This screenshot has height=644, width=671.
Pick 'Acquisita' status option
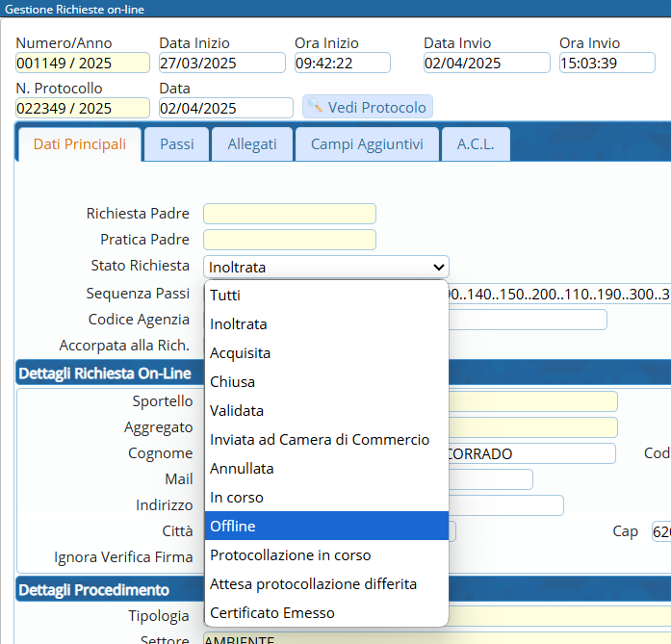pyautogui.click(x=326, y=353)
